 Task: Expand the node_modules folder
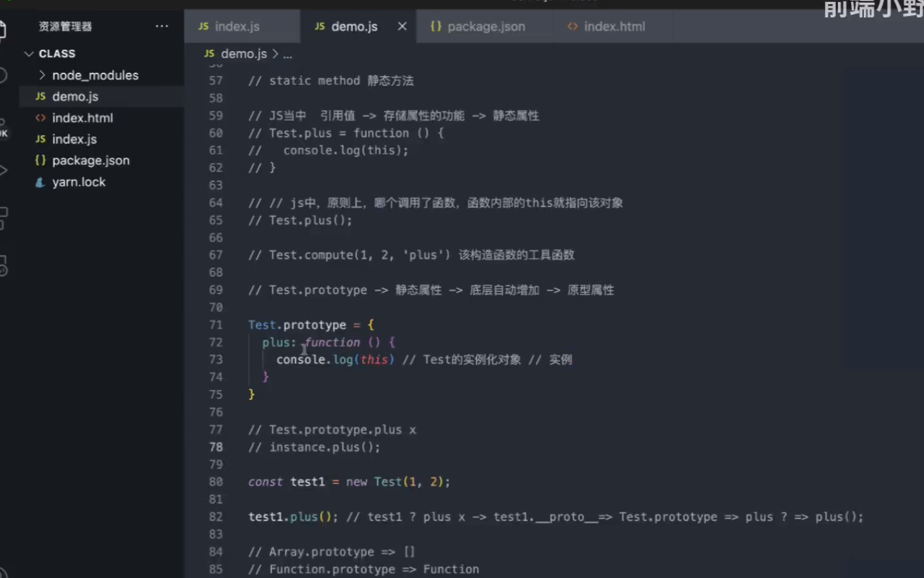point(95,75)
